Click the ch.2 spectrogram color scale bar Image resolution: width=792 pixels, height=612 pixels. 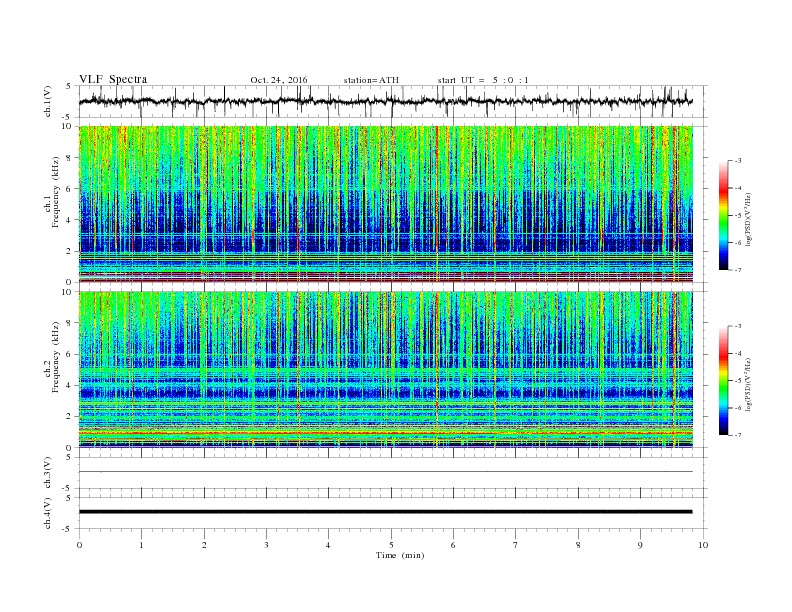click(x=723, y=381)
